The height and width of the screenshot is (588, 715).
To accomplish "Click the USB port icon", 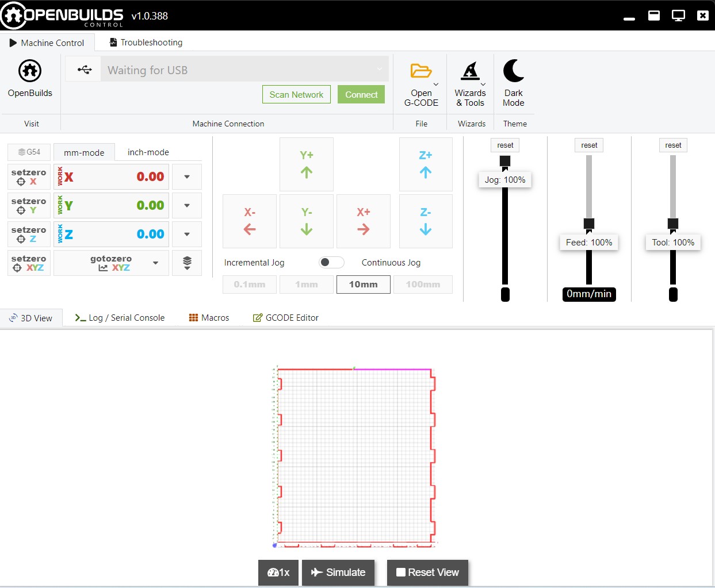I will tap(84, 70).
